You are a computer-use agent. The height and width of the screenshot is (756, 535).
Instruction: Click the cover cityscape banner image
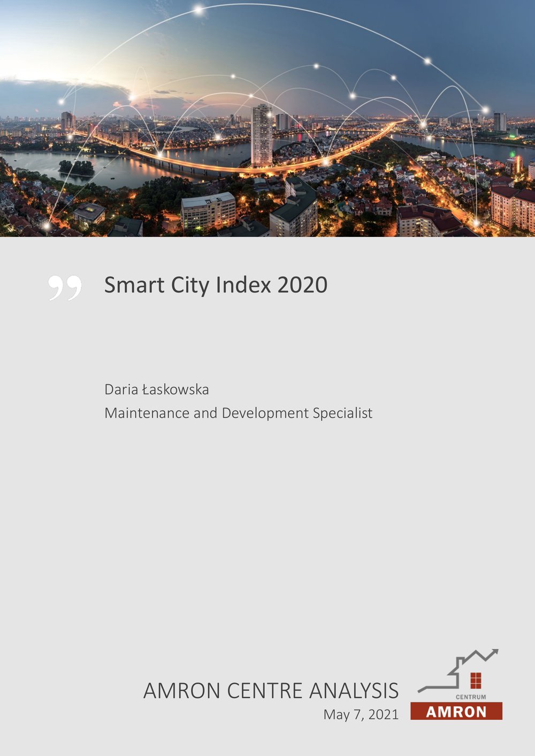click(267, 118)
